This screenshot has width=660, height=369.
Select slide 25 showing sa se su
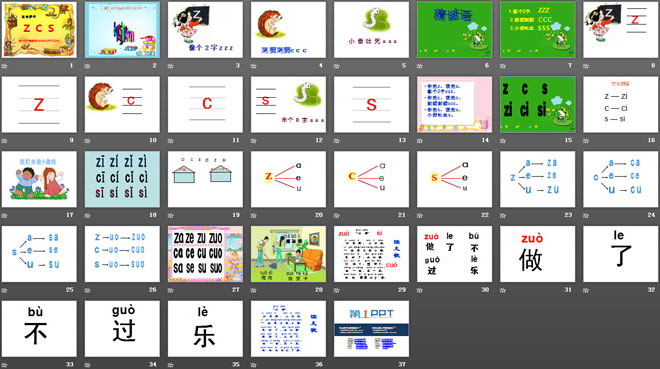tap(39, 254)
